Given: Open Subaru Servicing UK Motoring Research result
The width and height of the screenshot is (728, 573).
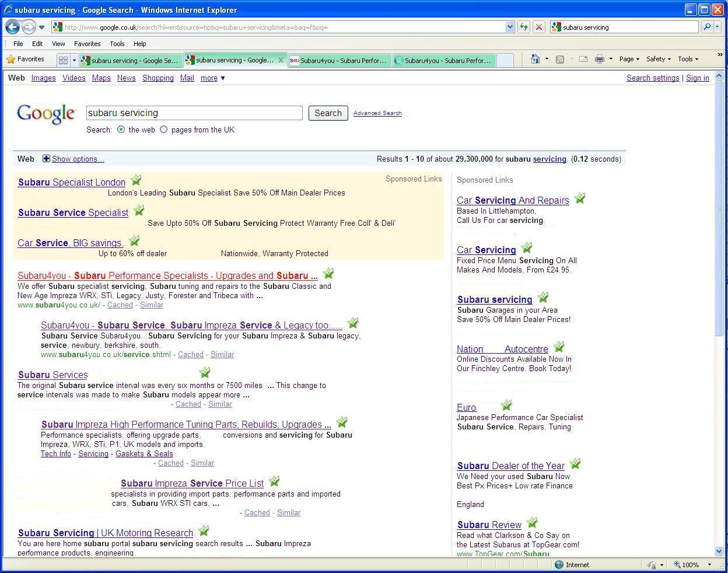Looking at the screenshot, I should (x=106, y=533).
